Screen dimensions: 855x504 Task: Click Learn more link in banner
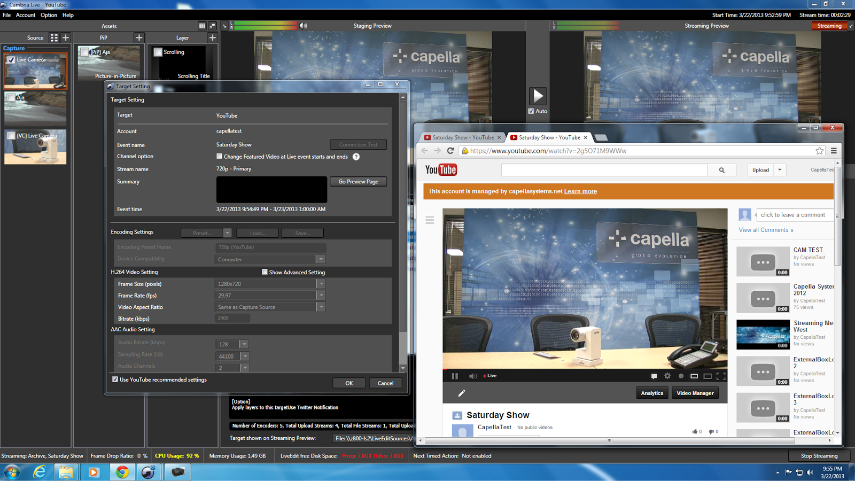click(580, 191)
